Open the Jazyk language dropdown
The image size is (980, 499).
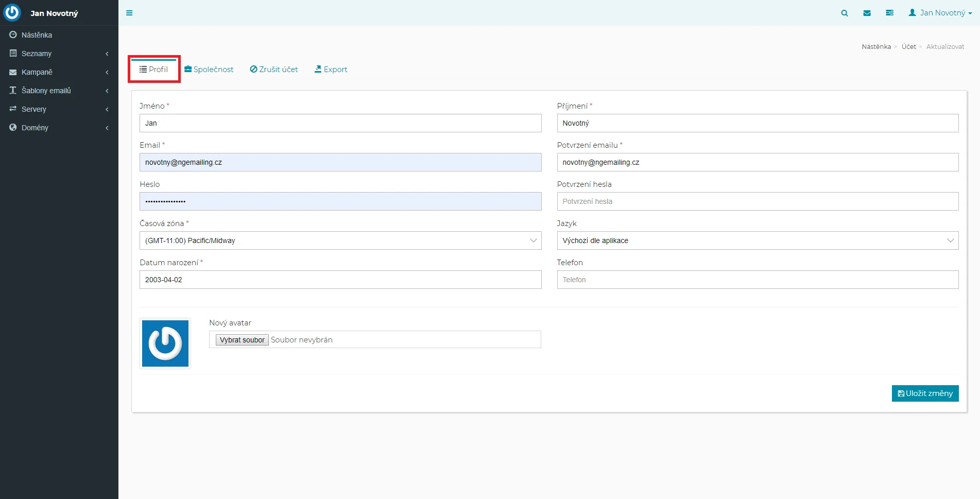[x=757, y=240]
